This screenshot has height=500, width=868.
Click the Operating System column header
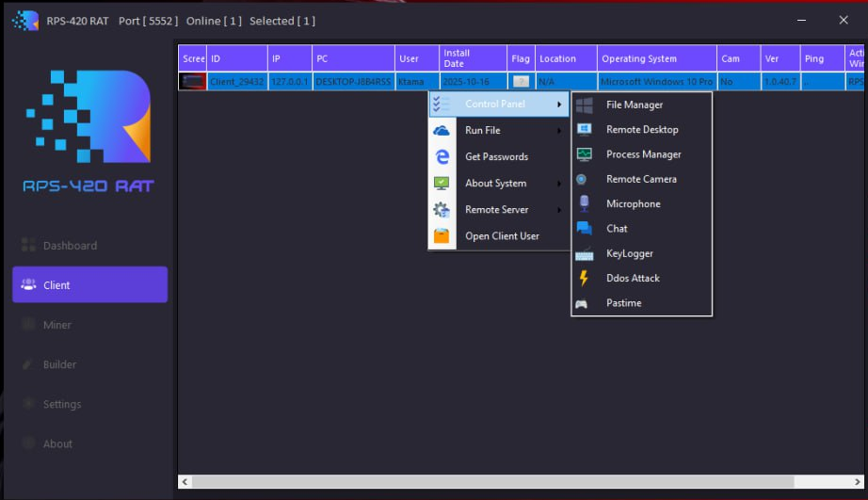click(657, 58)
